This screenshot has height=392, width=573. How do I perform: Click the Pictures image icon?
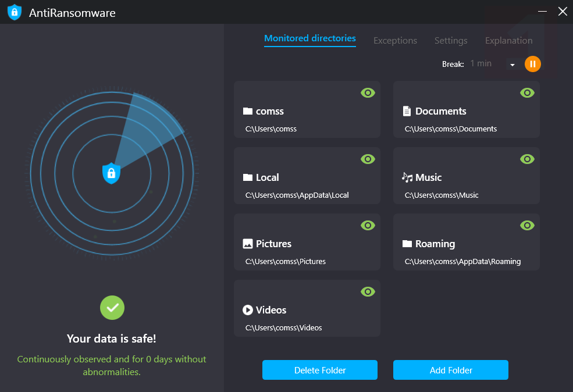pyautogui.click(x=248, y=244)
